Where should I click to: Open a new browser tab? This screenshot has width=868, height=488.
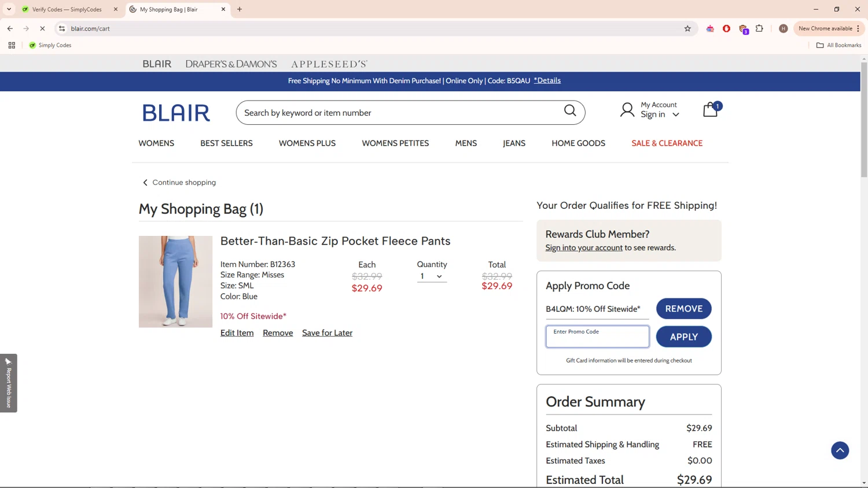240,9
